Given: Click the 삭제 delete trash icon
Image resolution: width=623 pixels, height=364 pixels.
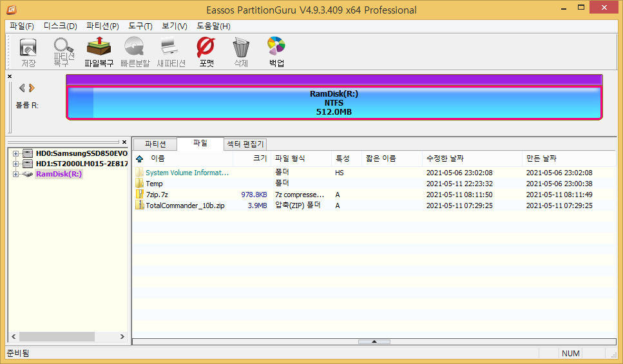Looking at the screenshot, I should click(x=241, y=52).
